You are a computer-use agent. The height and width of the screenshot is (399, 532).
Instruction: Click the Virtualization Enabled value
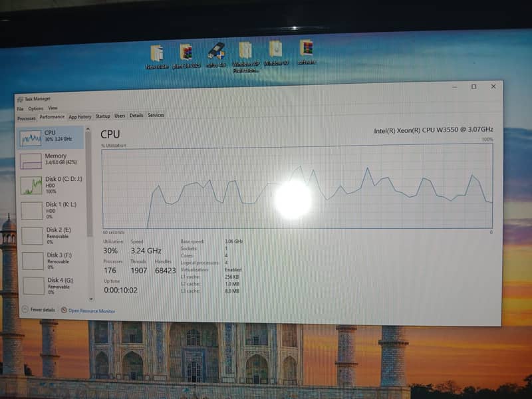click(x=233, y=270)
